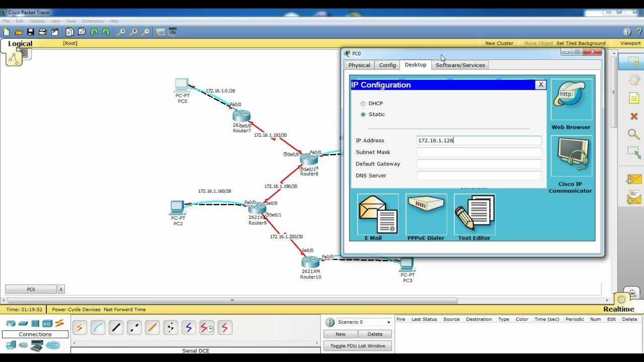This screenshot has width=644, height=362.
Task: Click the DNS Server input field
Action: tap(479, 175)
